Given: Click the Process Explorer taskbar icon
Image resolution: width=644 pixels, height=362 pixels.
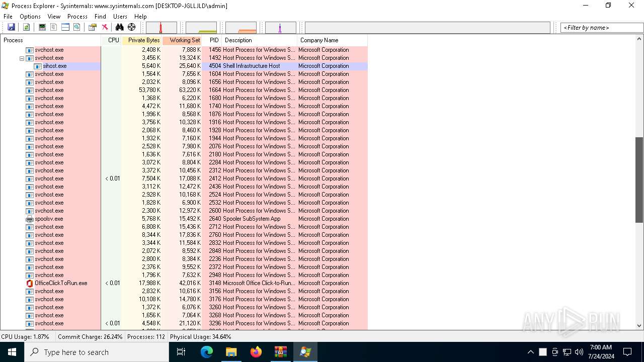Looking at the screenshot, I should coord(305,352).
